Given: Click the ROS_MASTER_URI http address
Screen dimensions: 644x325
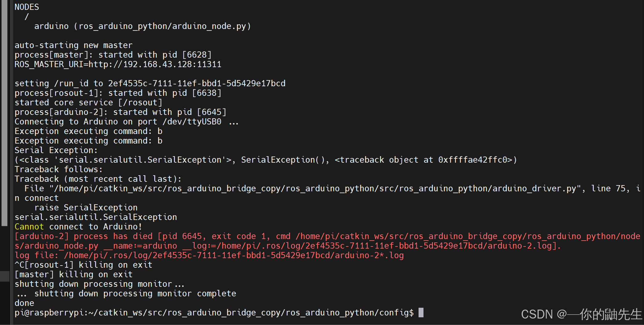Looking at the screenshot, I should (155, 64).
